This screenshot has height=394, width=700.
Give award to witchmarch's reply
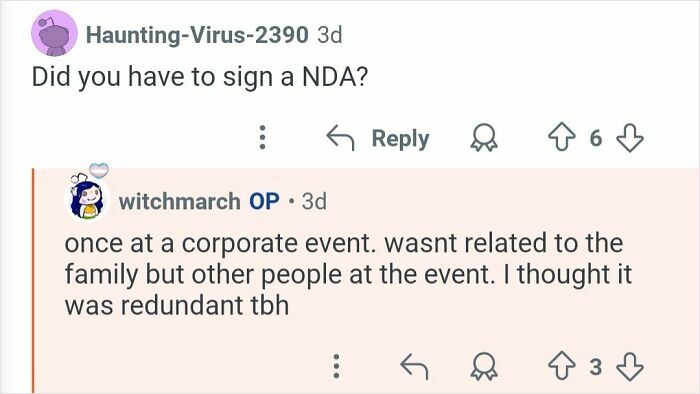484,367
